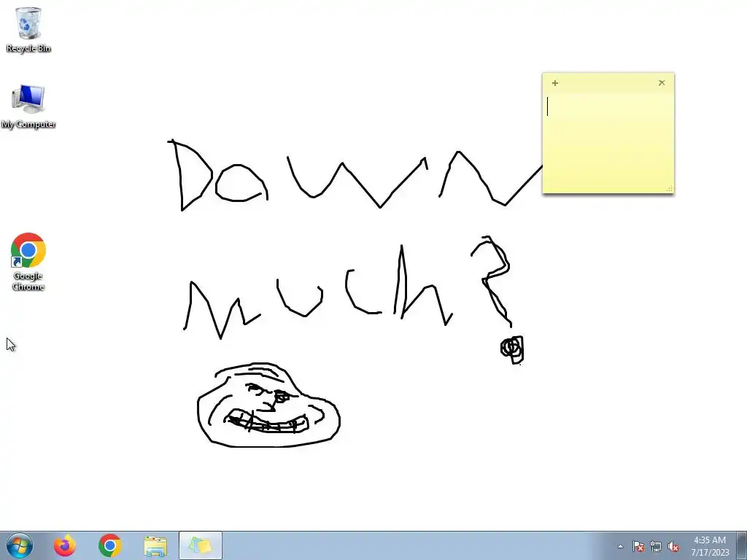Activate Sticky Notes taskbar button
747x560 pixels.
(201, 545)
